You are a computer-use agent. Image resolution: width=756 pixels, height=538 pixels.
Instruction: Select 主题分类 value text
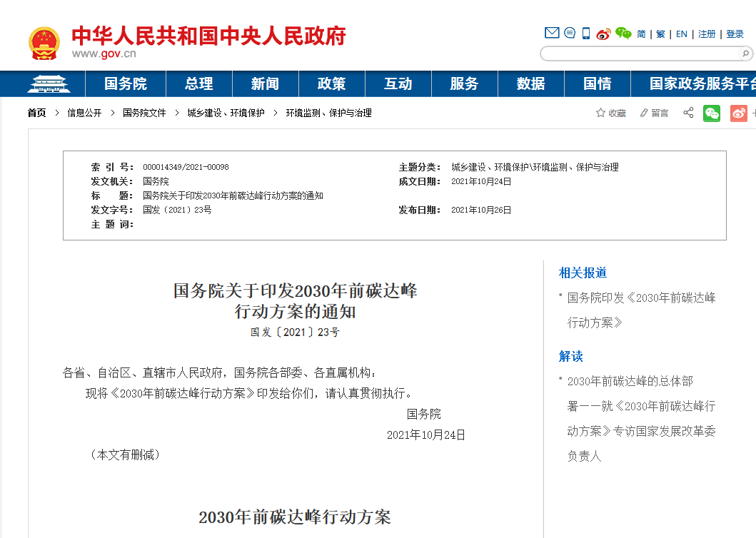pos(535,167)
